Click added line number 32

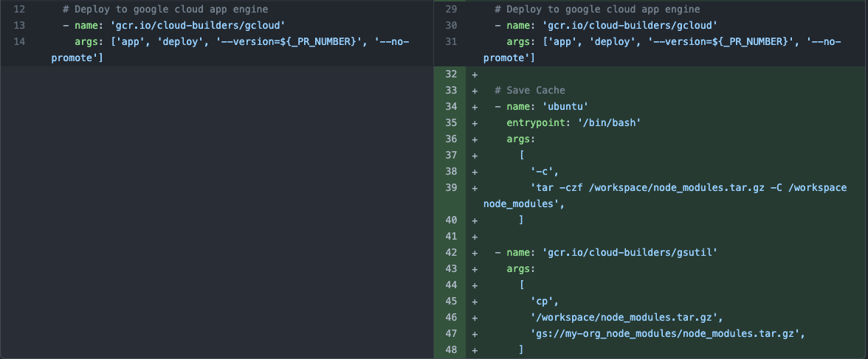point(450,74)
